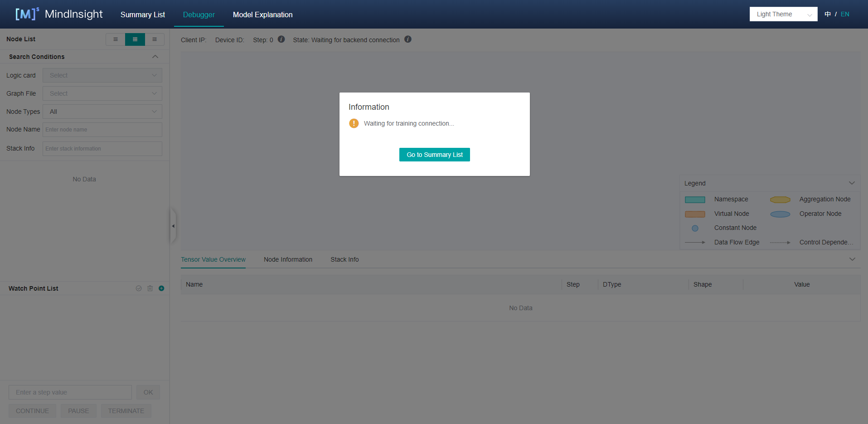Open the Model Explanation tab

pyautogui.click(x=262, y=15)
